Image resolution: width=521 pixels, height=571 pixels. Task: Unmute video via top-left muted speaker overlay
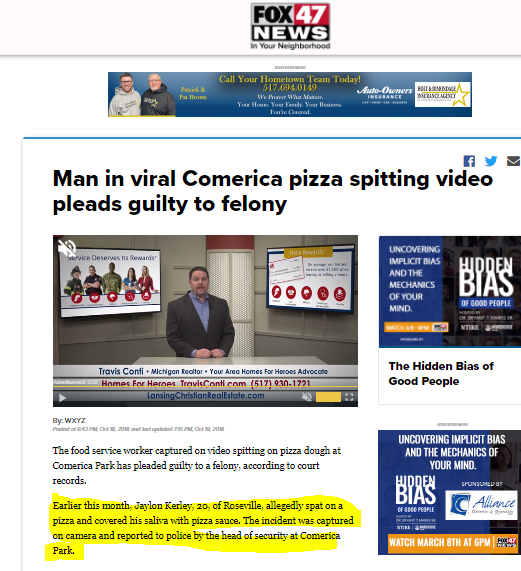(x=67, y=248)
